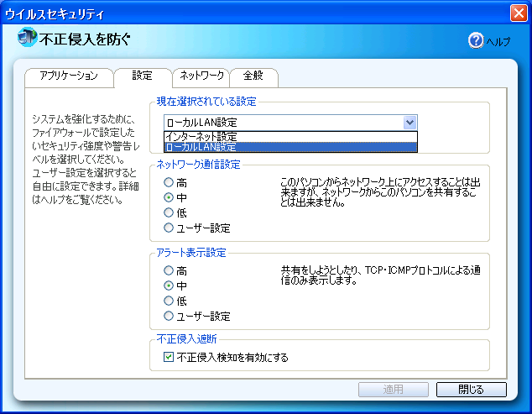Select 中 under アラート表示設定
This screenshot has height=414, width=532.
[170, 286]
